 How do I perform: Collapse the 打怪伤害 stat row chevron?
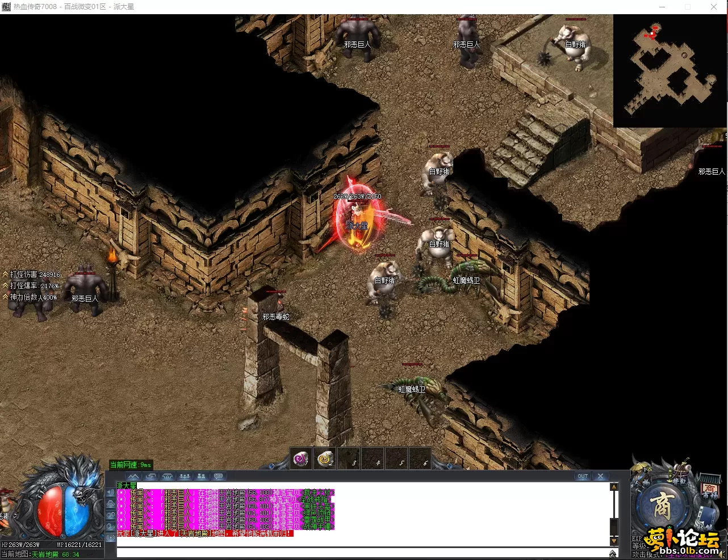[5, 275]
